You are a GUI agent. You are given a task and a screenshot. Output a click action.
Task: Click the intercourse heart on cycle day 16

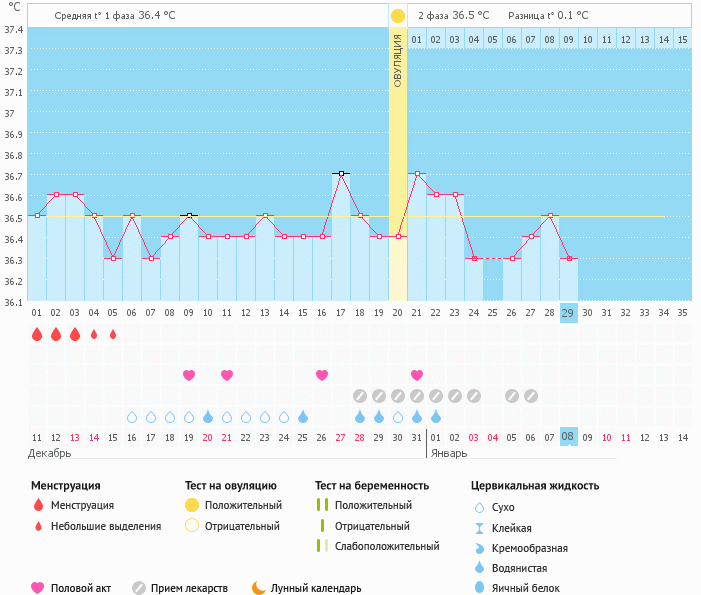coord(322,375)
